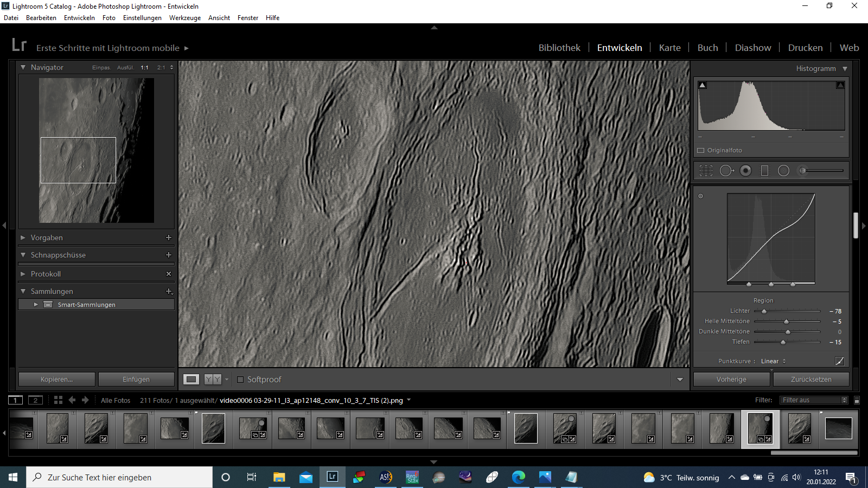Toggle highlight clipping indicator in histogram
The image size is (868, 488).
[840, 85]
